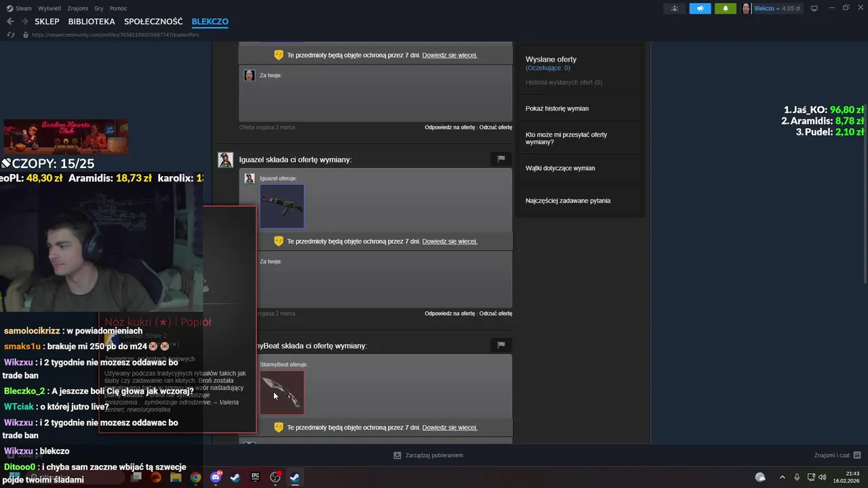Report Iguazel's trade offer with the flag icon
This screenshot has height=488, width=868.
click(501, 159)
